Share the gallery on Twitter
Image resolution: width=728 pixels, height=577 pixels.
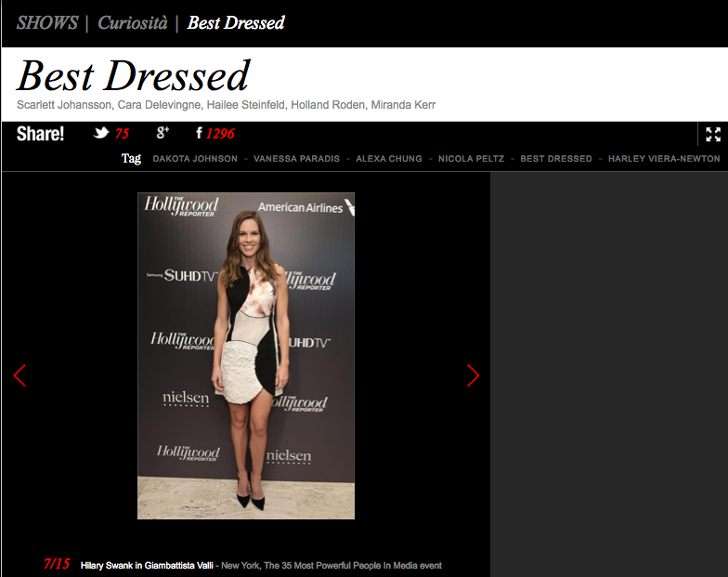point(101,134)
